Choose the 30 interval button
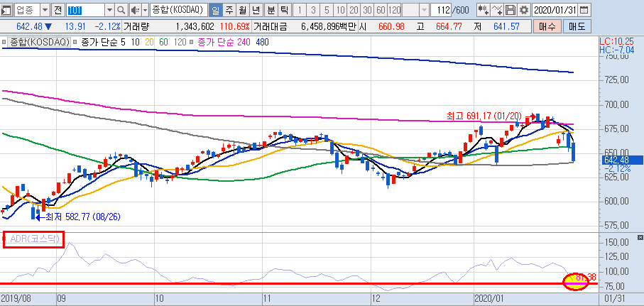 (368, 9)
